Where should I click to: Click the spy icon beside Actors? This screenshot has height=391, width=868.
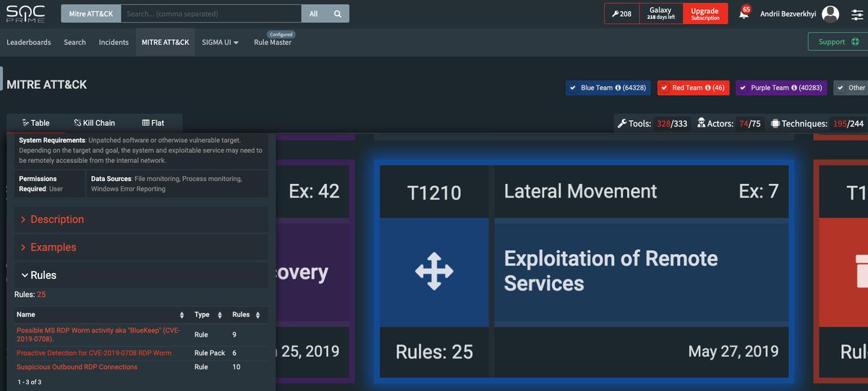701,124
